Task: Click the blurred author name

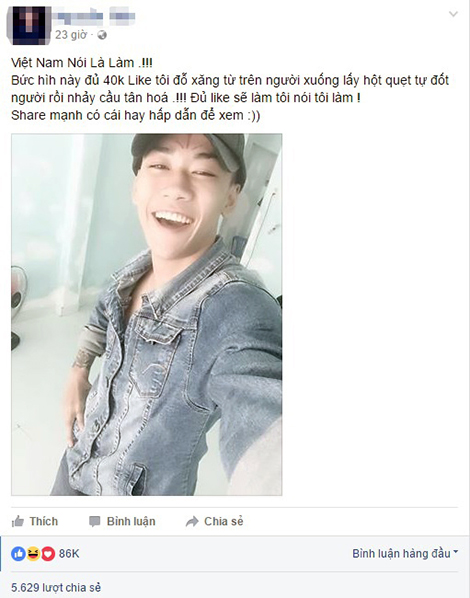Action: click(94, 16)
